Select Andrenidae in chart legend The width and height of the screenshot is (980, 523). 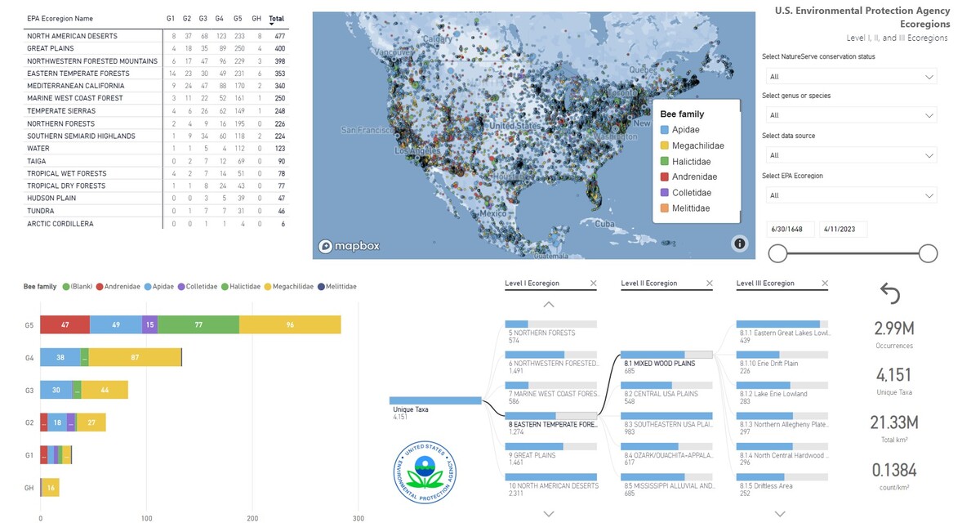pos(122,287)
